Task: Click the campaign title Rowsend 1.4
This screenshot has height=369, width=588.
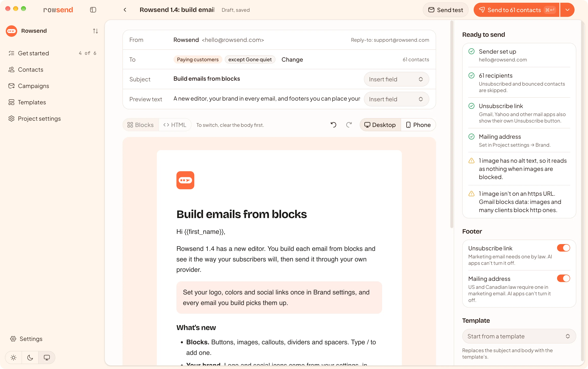Action: (x=177, y=10)
